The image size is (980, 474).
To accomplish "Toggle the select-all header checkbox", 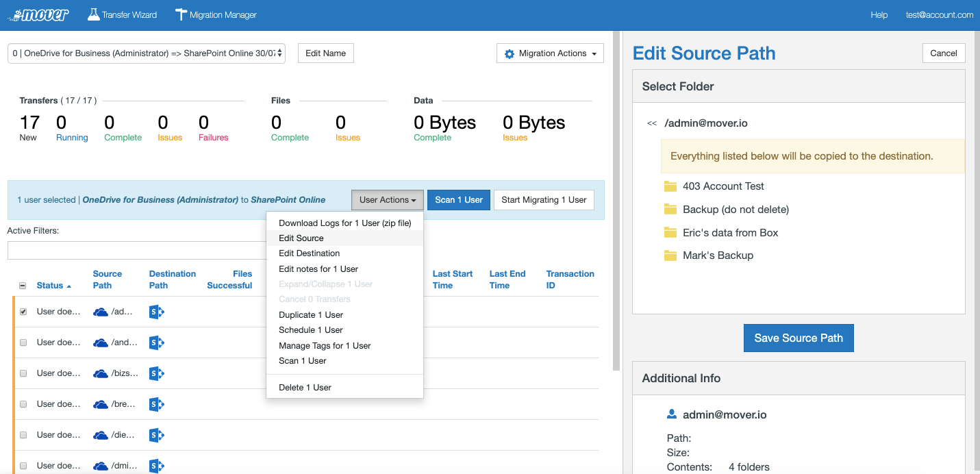I will tap(23, 286).
